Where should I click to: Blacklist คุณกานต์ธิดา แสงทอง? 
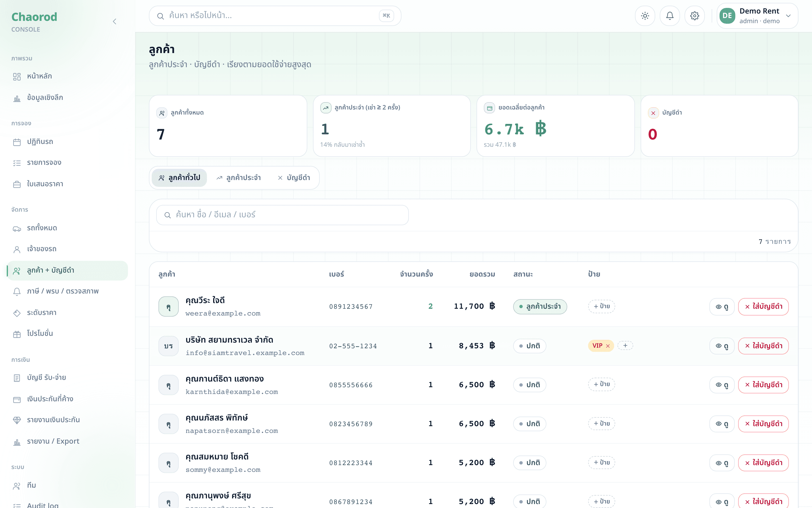[x=763, y=385]
